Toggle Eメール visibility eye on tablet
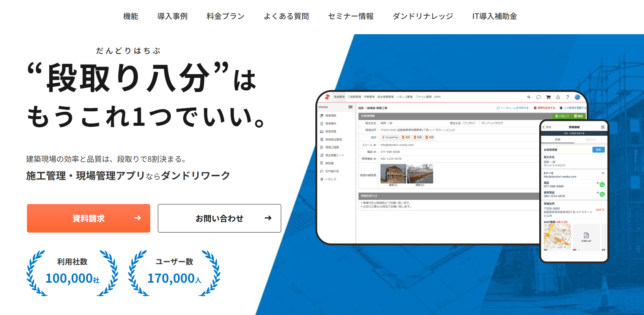This screenshot has height=315, width=644. pyautogui.click(x=375, y=145)
